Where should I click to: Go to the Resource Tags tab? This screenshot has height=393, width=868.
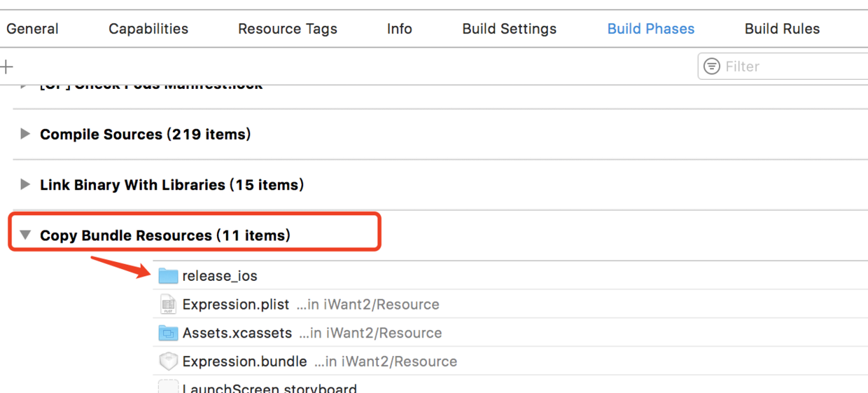[x=288, y=29]
